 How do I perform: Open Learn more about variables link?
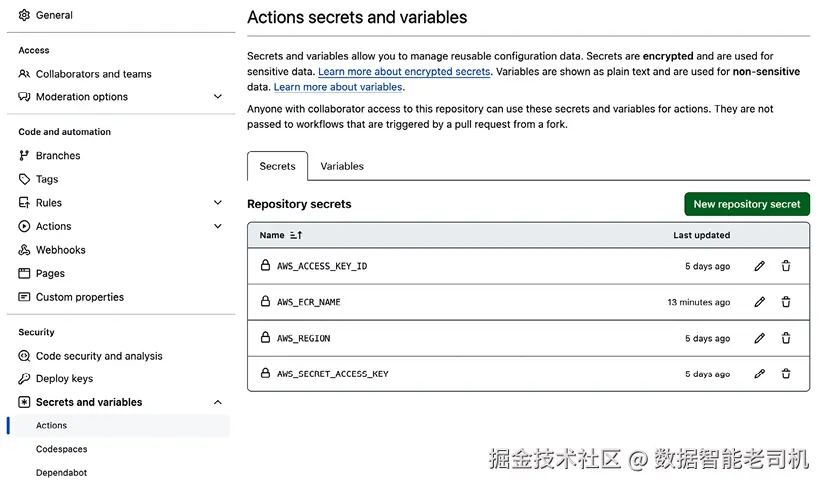tap(338, 87)
